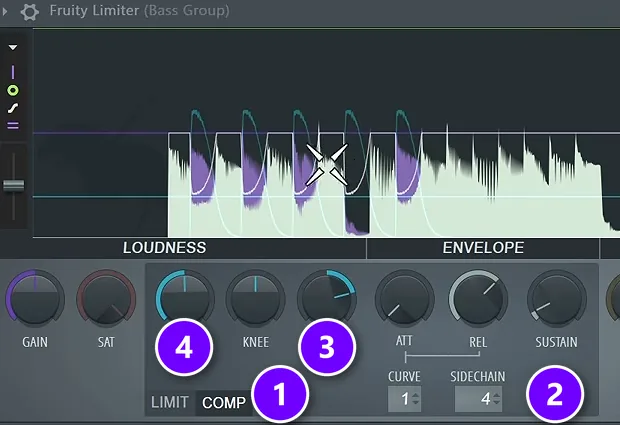Switch to LIMIT mode
Image resolution: width=620 pixels, height=425 pixels.
170,402
